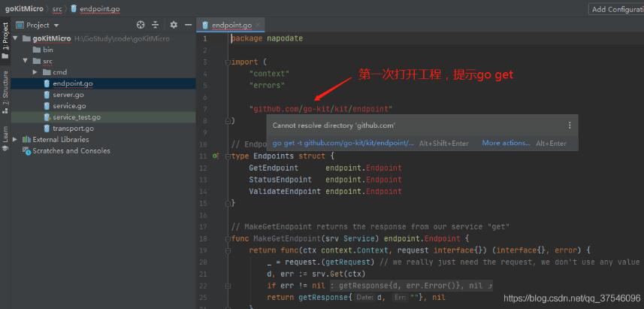This screenshot has height=309, width=644.
Task: Collapse the src folder
Action: (x=26, y=61)
